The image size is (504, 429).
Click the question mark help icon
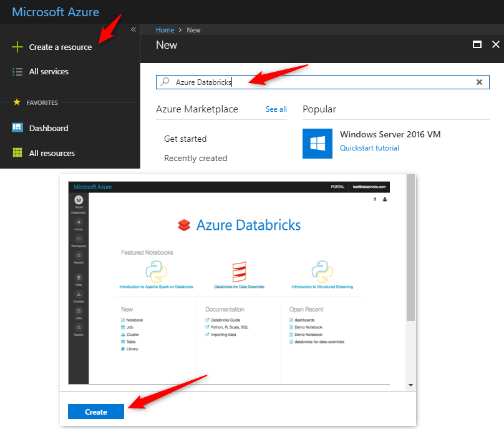(x=375, y=200)
